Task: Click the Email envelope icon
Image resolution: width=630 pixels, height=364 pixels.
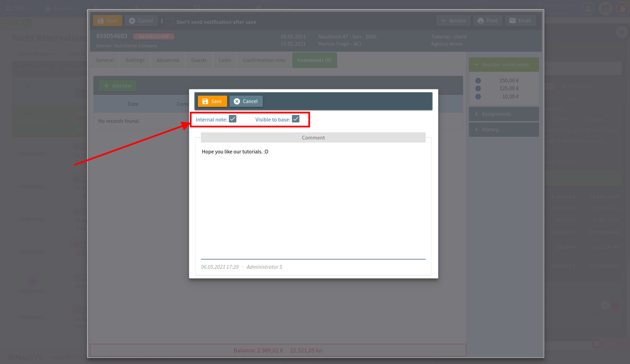Action: pos(513,21)
